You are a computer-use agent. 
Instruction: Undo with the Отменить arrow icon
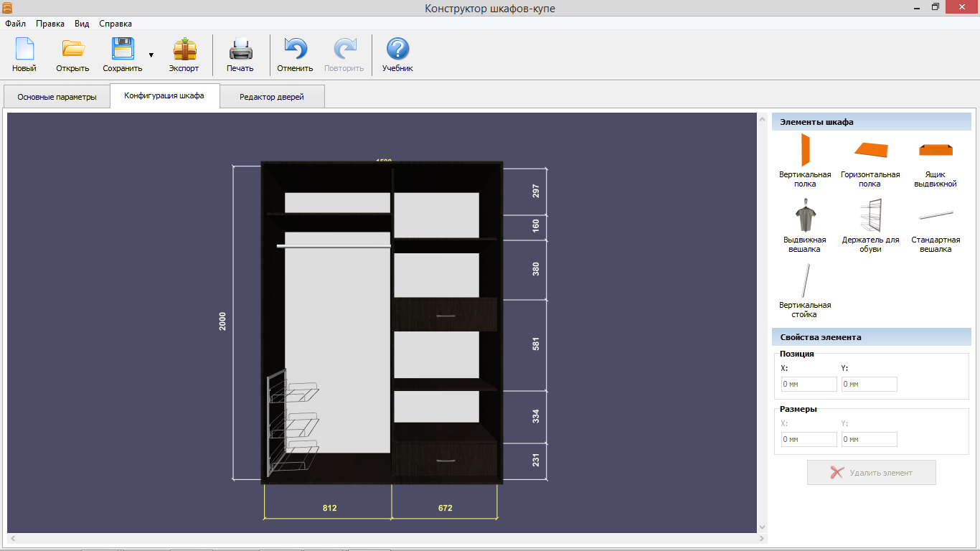point(295,49)
